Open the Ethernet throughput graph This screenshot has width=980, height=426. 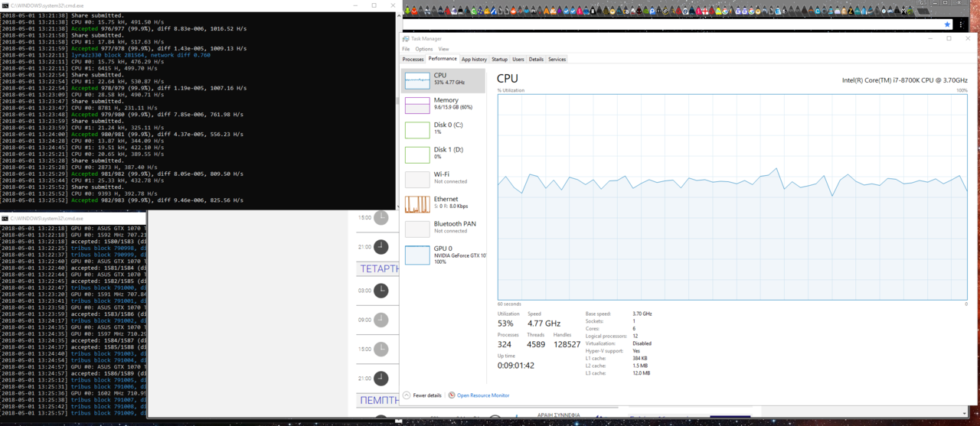pyautogui.click(x=417, y=204)
